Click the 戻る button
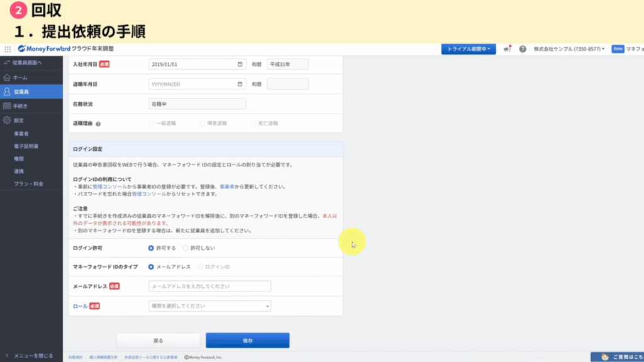 tap(158, 341)
